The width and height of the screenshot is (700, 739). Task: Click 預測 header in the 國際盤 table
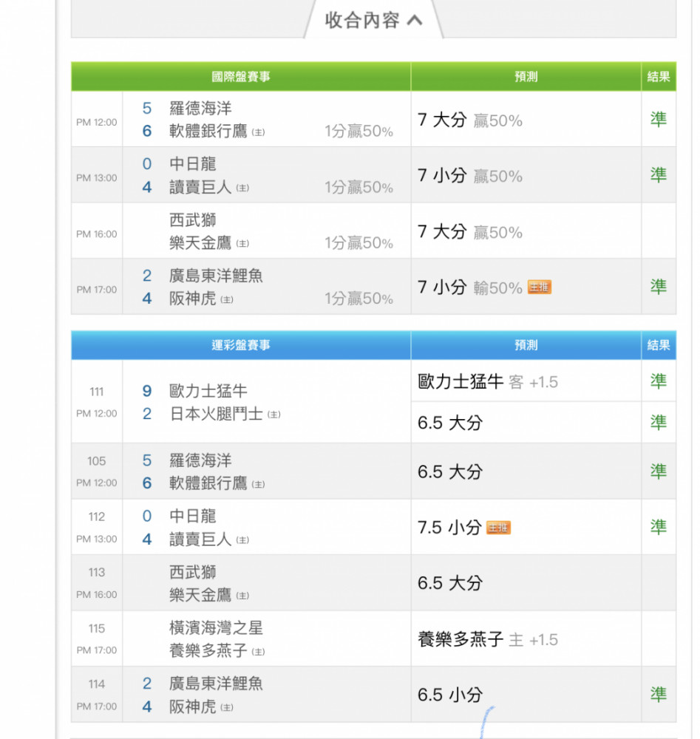(x=526, y=76)
